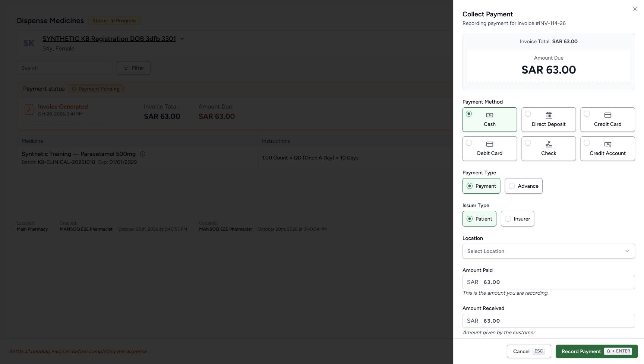Set payment type to Advance
The height and width of the screenshot is (364, 644).
point(524,186)
